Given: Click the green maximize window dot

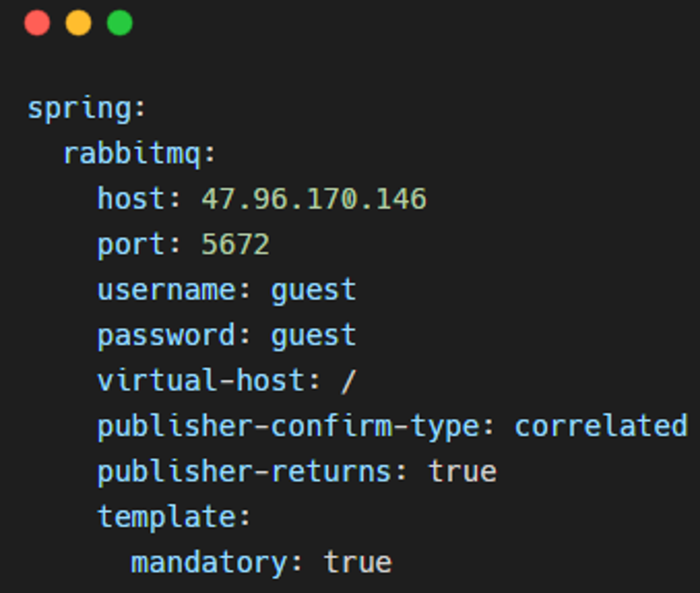Looking at the screenshot, I should (120, 23).
